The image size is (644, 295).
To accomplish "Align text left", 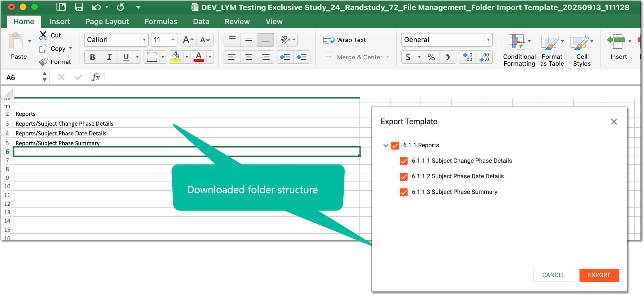I will point(232,57).
